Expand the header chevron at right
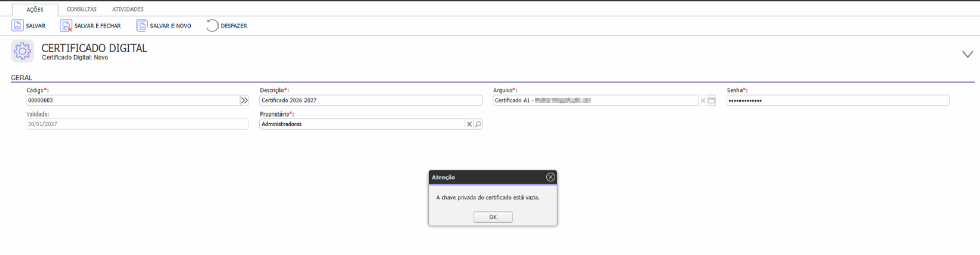This screenshot has width=980, height=255. pos(967,54)
